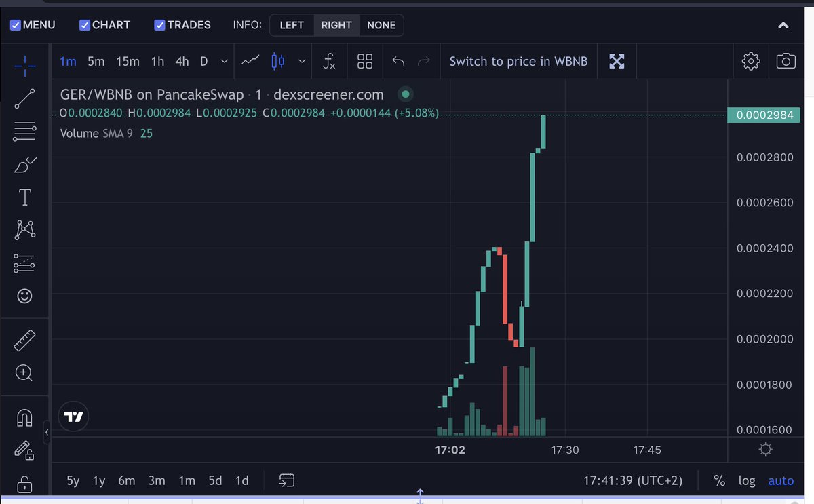Collapse the top panel with chevron
814x504 pixels.
pyautogui.click(x=783, y=26)
